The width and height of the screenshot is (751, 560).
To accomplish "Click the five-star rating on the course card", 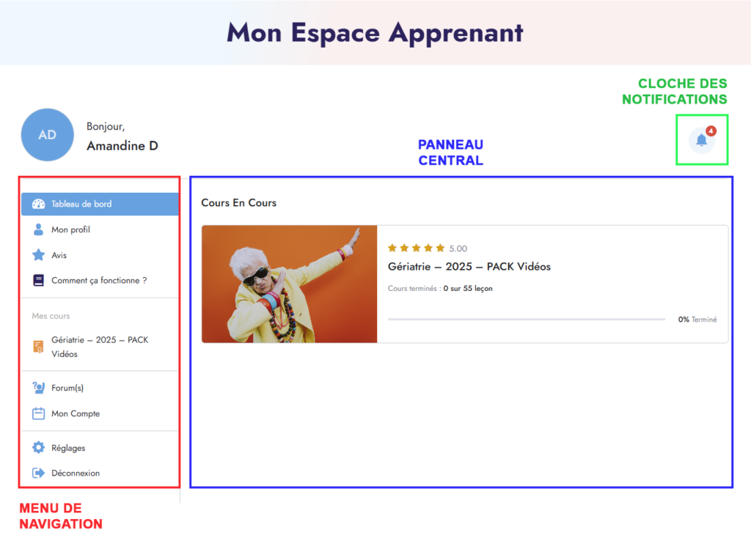I will pos(416,248).
